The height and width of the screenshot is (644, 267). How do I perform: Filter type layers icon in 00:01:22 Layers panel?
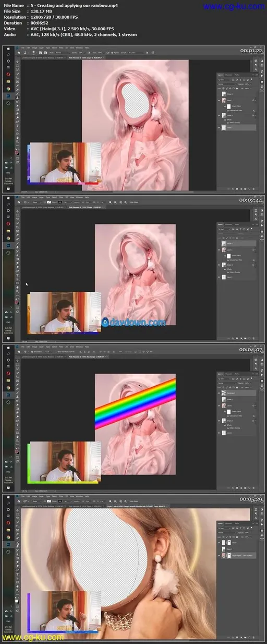click(240, 80)
